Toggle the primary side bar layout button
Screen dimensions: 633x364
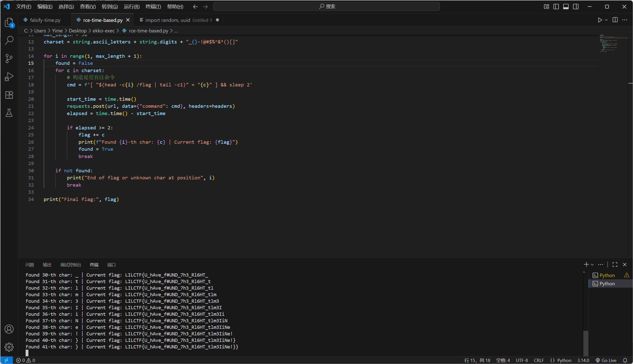coord(556,7)
